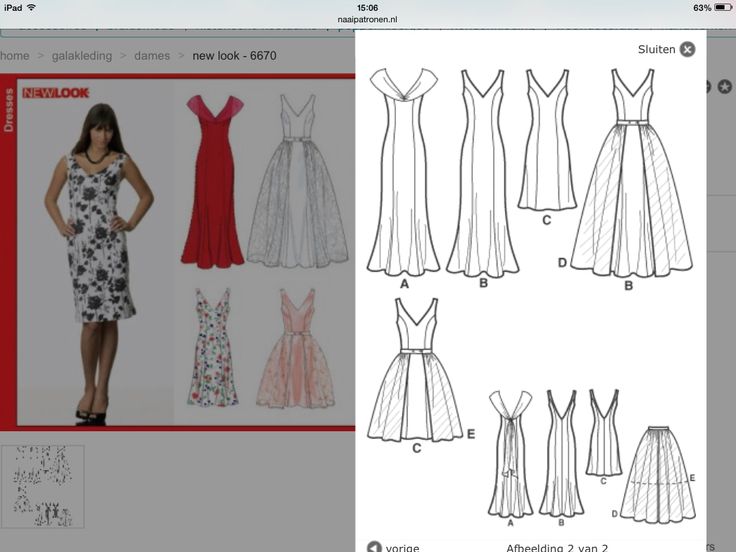This screenshot has width=736, height=552.
Task: Open the pattern envelope main image
Action: click(x=177, y=252)
